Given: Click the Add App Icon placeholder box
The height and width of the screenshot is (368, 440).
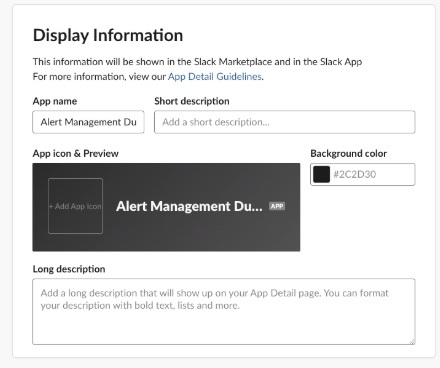Looking at the screenshot, I should pos(75,206).
